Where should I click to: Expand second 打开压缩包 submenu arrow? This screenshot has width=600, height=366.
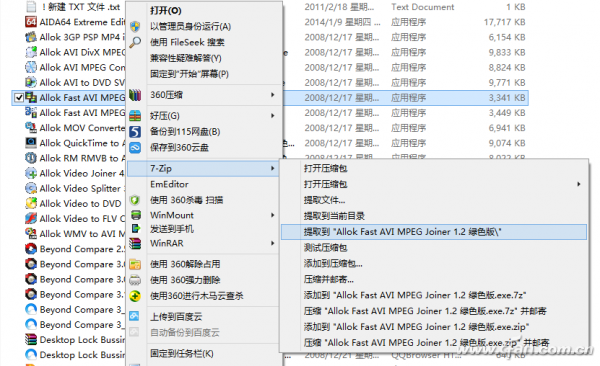[x=579, y=185]
